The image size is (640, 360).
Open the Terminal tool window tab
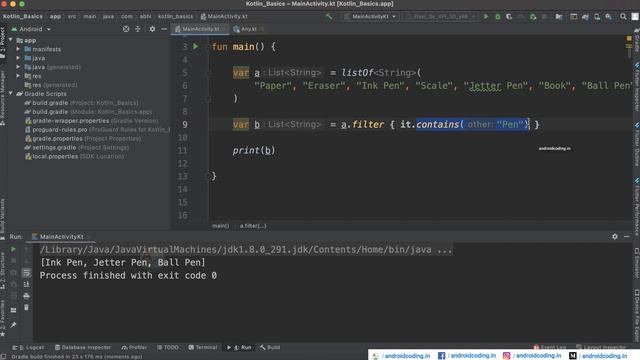[203, 347]
